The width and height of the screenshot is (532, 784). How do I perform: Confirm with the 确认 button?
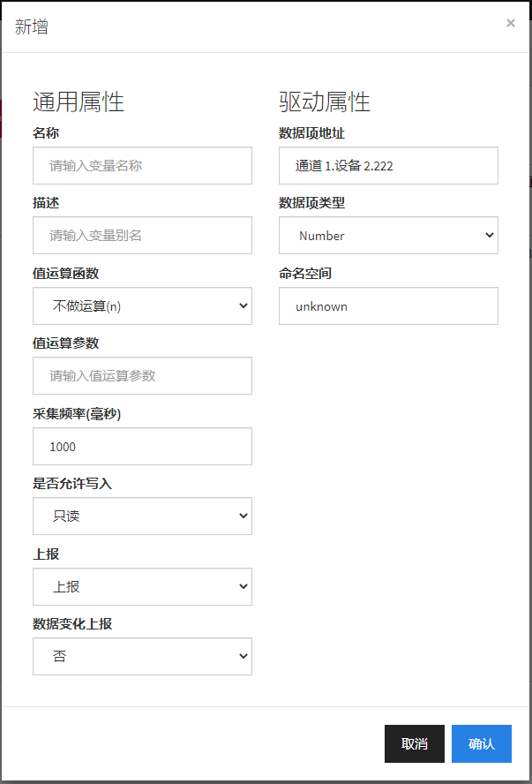[x=481, y=743]
